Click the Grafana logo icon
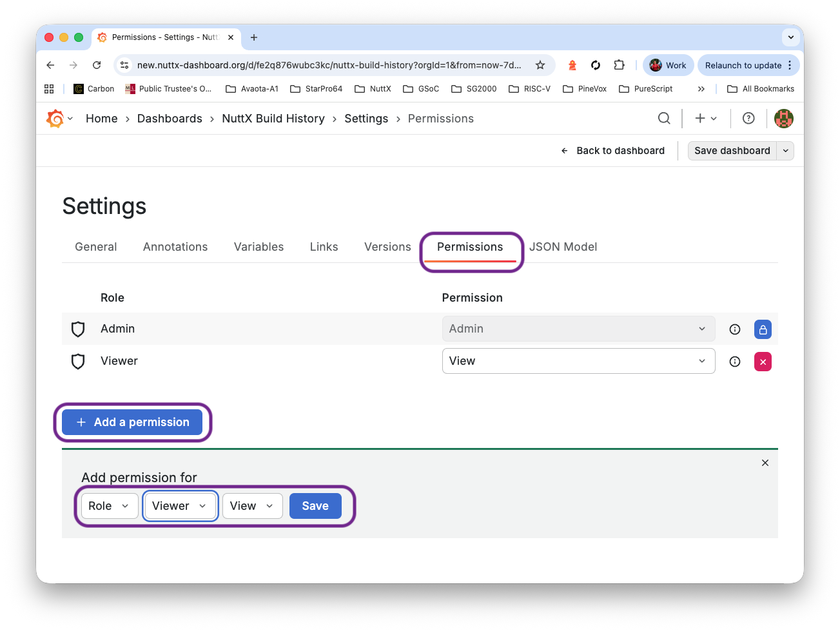Screen dimensions: 840x631 tap(55, 119)
